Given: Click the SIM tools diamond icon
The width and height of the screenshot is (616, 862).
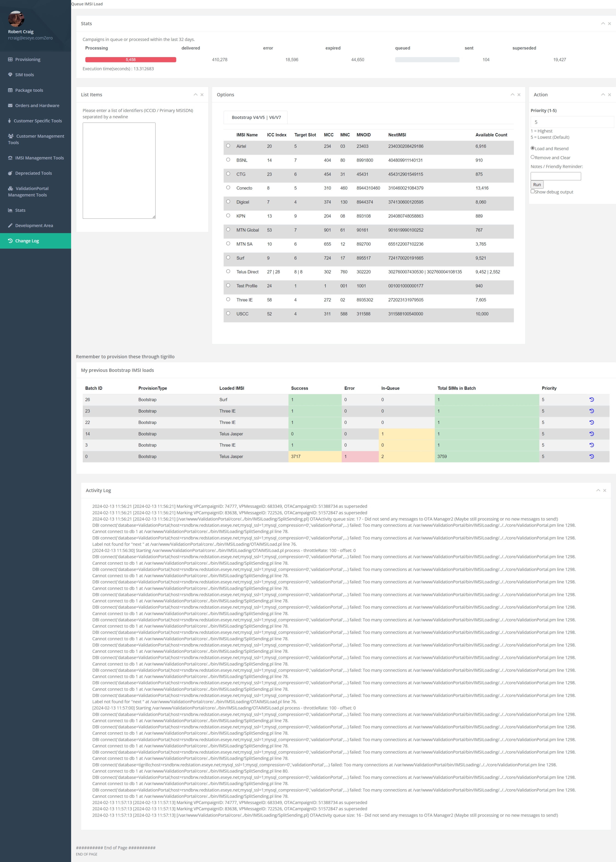Looking at the screenshot, I should pyautogui.click(x=10, y=75).
